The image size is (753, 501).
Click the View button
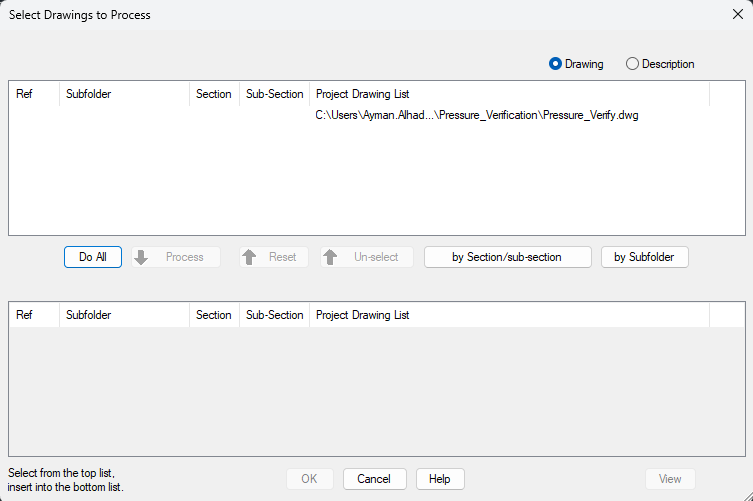coord(670,479)
